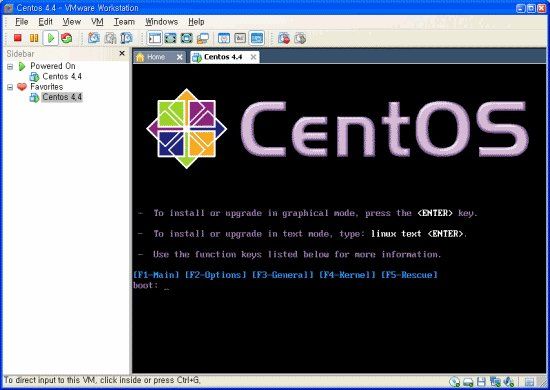This screenshot has width=550, height=390.
Task: Click the sound device status icon
Action: 509,382
